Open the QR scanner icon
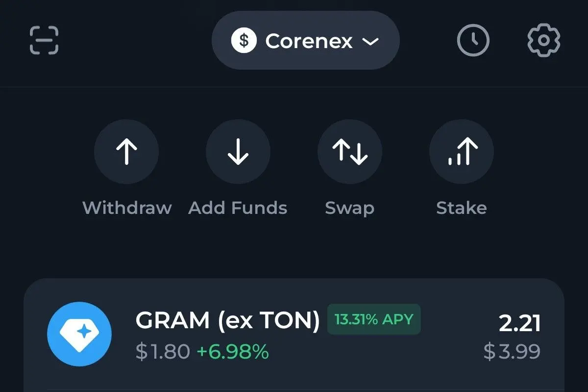Image resolution: width=588 pixels, height=392 pixels. [44, 40]
